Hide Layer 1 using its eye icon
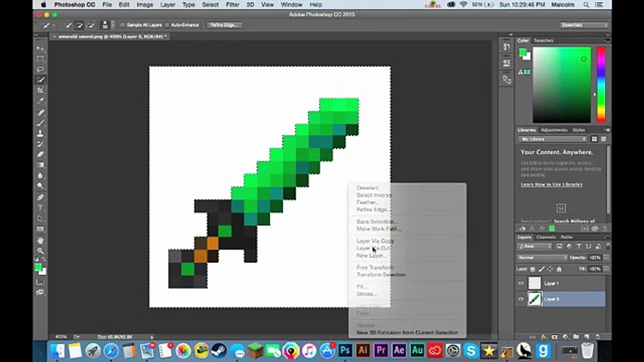The height and width of the screenshot is (362, 644). [x=521, y=284]
